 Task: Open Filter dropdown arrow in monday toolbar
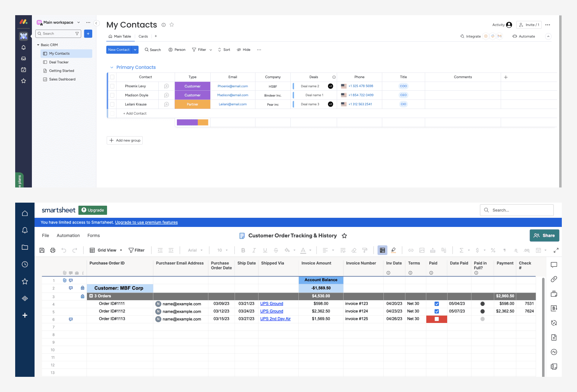click(x=211, y=50)
